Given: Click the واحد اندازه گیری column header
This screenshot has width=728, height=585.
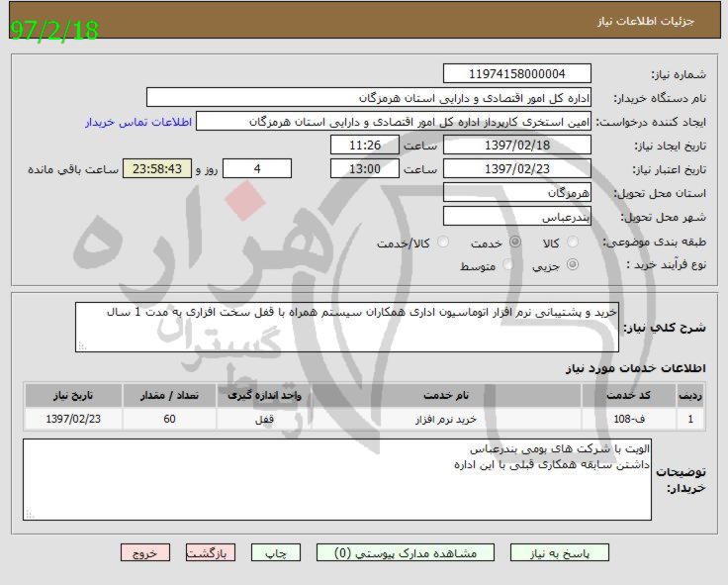Looking at the screenshot, I should (x=264, y=395).
